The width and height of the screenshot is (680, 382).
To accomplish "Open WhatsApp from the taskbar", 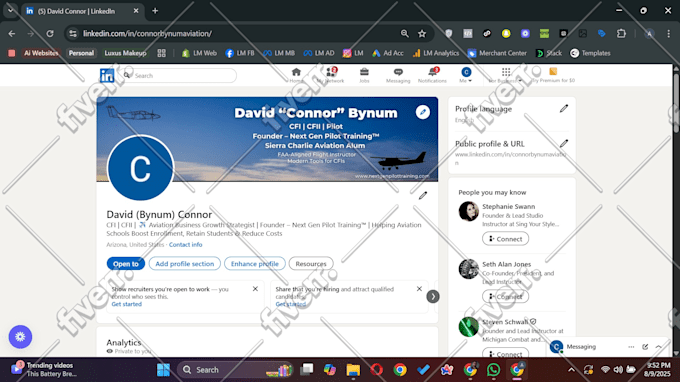I will point(493,370).
